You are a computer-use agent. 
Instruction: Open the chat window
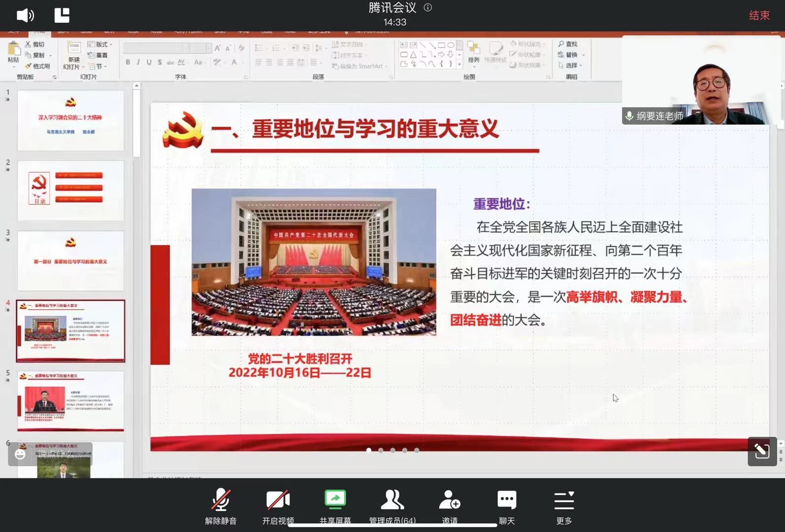[x=506, y=506]
